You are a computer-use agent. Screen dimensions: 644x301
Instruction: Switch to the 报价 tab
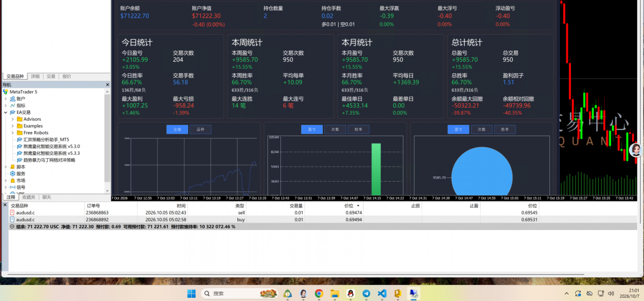coord(66,76)
